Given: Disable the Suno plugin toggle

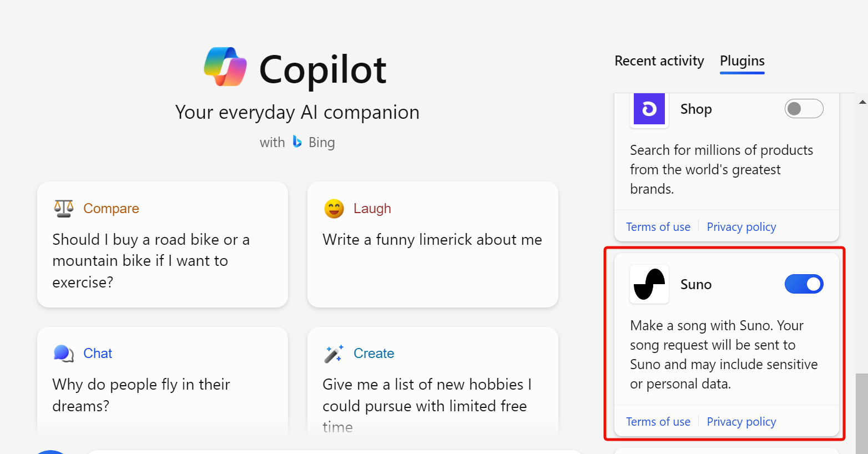Looking at the screenshot, I should (x=804, y=284).
